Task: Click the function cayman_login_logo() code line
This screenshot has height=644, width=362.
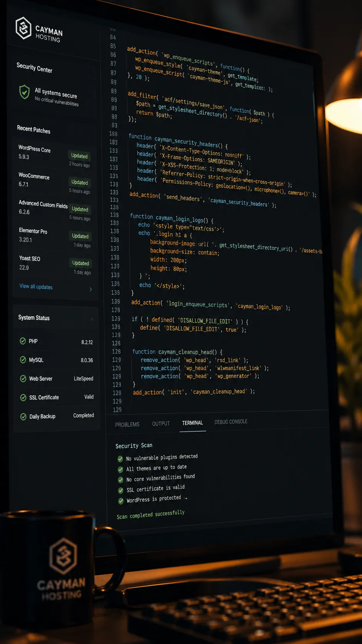Action: coord(172,218)
